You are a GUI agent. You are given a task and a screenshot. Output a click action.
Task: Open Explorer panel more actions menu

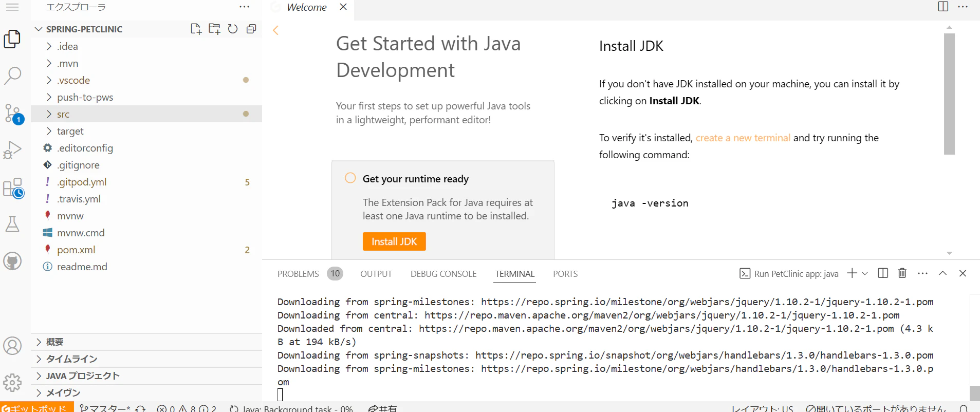[245, 7]
